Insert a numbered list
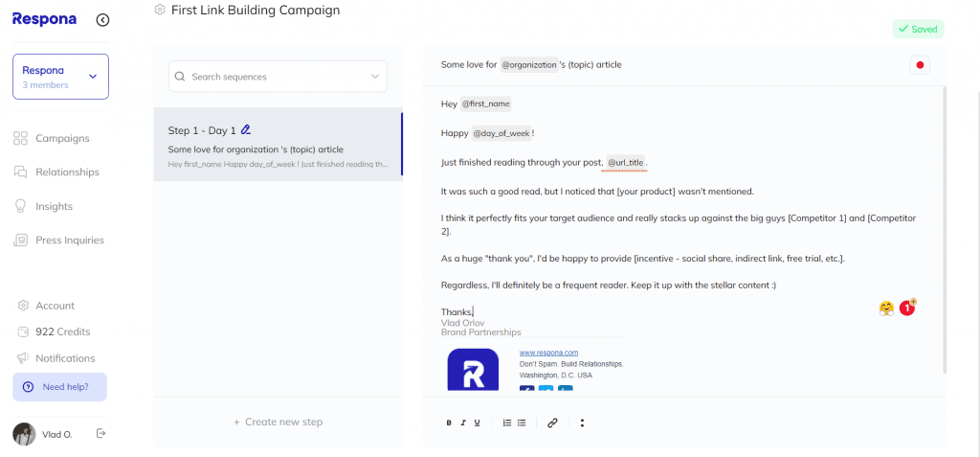 pyautogui.click(x=507, y=423)
